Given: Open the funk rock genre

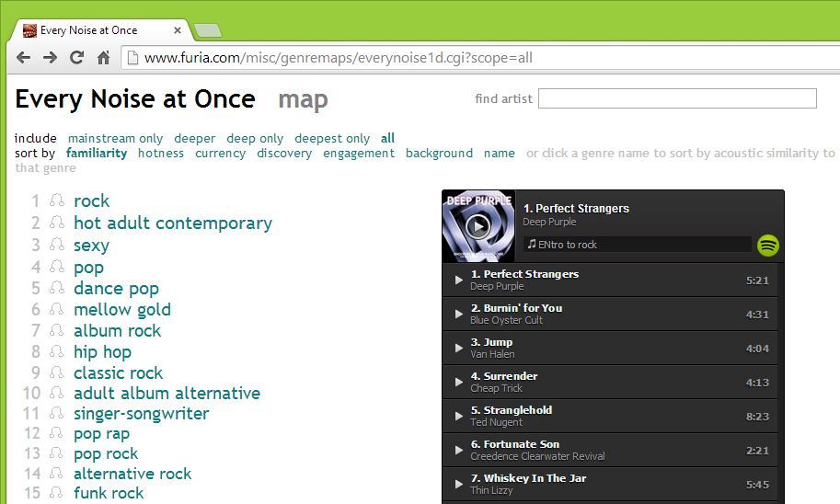Looking at the screenshot, I should coord(109,493).
